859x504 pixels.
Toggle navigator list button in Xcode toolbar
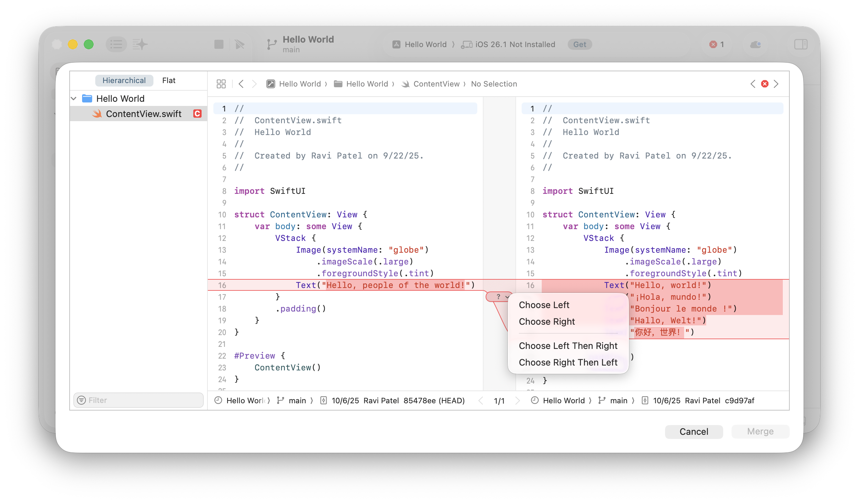116,44
